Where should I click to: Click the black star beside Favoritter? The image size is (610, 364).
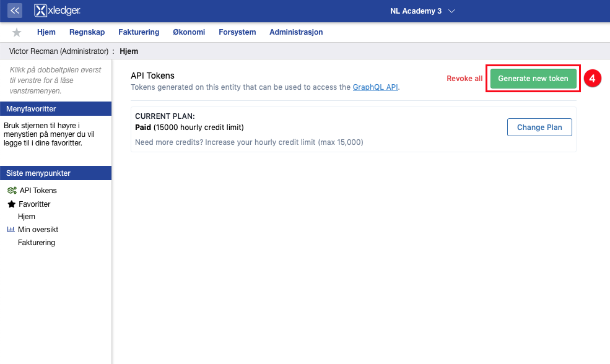tap(11, 204)
